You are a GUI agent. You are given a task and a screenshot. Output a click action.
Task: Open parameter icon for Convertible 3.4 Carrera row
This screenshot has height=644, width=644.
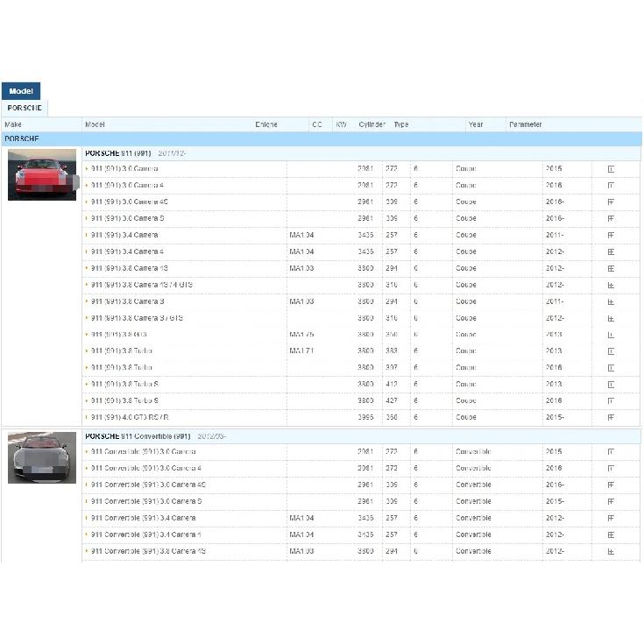(x=611, y=519)
